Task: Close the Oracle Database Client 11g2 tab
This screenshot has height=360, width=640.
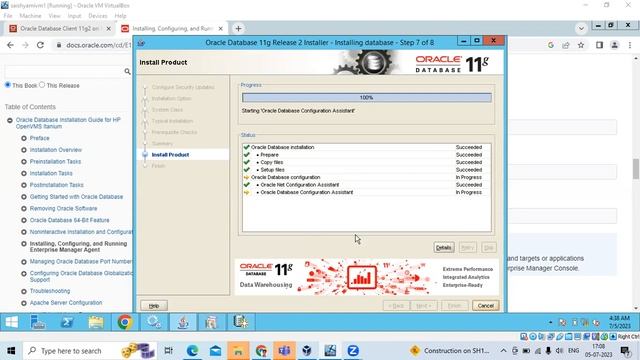Action: (109, 29)
